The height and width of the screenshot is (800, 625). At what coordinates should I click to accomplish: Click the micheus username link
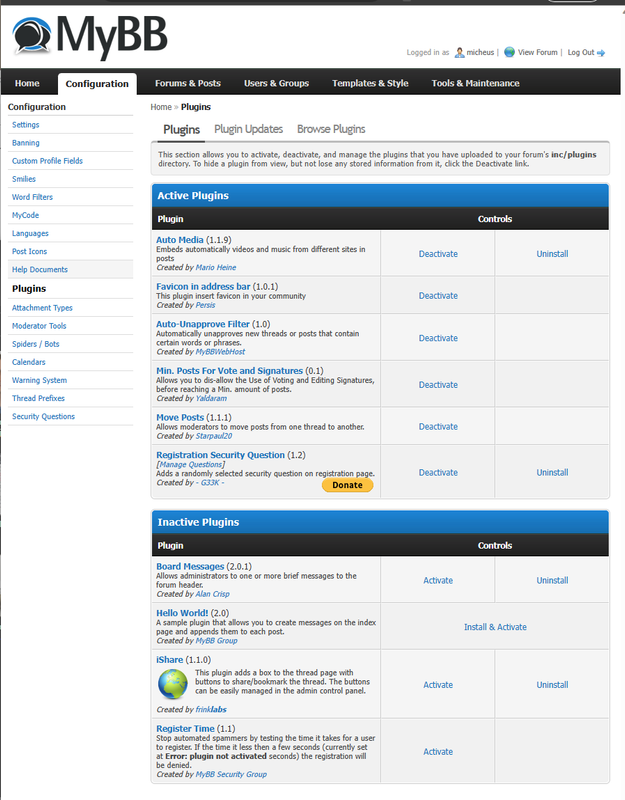tap(480, 52)
